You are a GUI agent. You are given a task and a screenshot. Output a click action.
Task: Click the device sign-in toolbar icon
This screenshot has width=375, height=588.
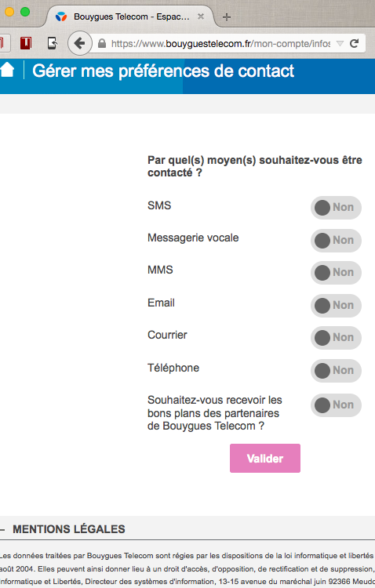coord(53,43)
